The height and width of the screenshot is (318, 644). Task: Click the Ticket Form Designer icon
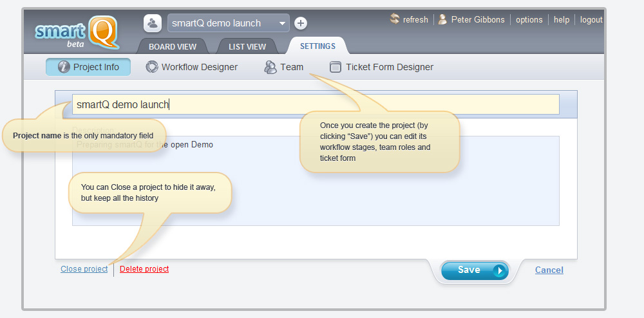pyautogui.click(x=336, y=67)
